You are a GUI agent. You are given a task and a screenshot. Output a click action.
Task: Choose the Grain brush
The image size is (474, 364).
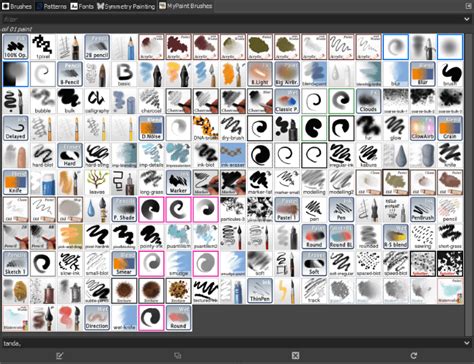pos(450,128)
